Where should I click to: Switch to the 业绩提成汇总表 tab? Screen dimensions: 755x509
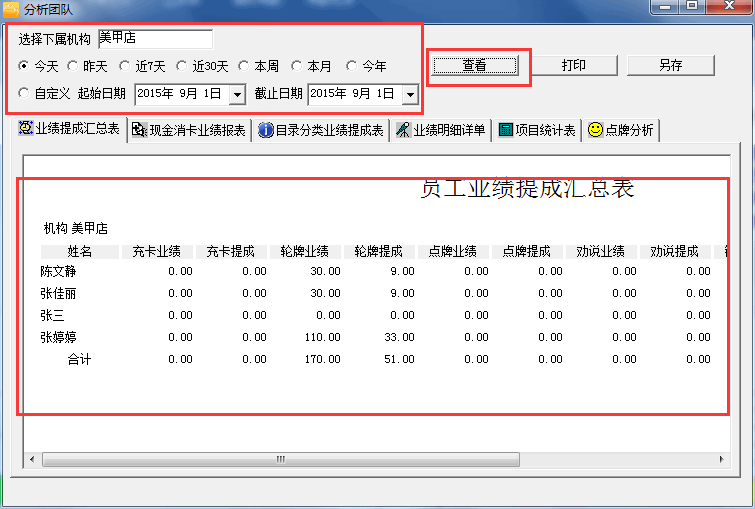pyautogui.click(x=69, y=129)
